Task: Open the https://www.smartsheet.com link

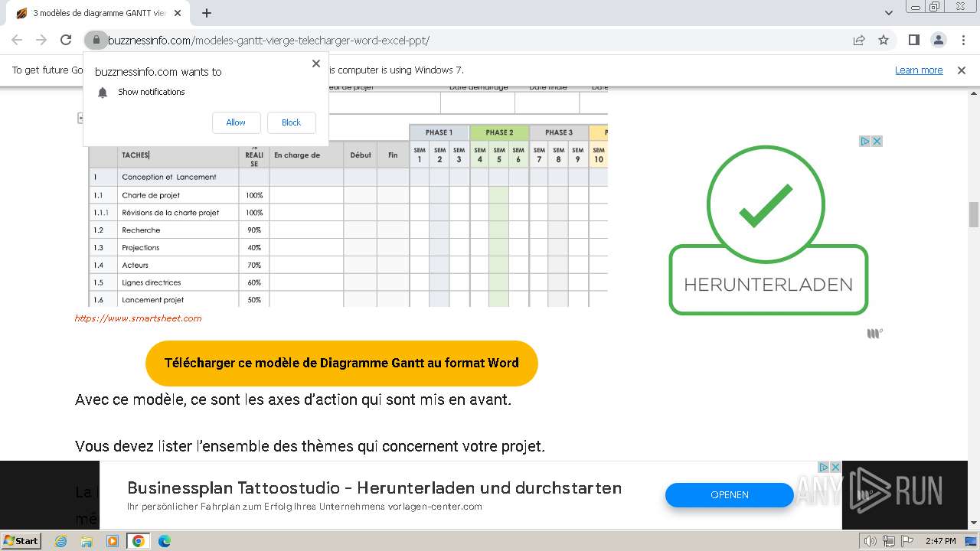Action: click(138, 318)
